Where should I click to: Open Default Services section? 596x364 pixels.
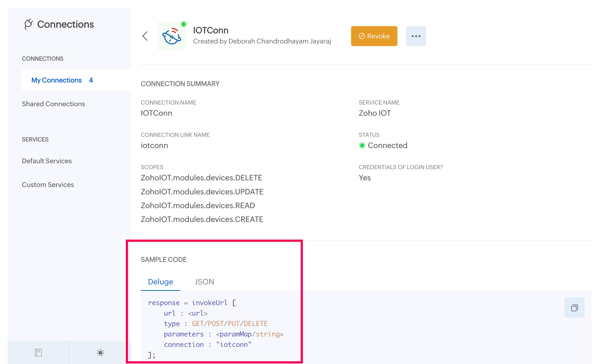click(x=47, y=161)
